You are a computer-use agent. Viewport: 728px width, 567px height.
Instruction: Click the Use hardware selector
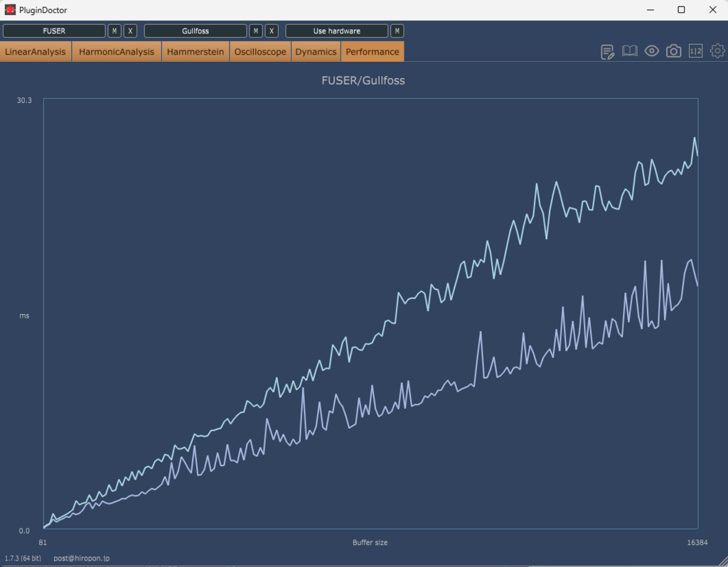pyautogui.click(x=336, y=31)
